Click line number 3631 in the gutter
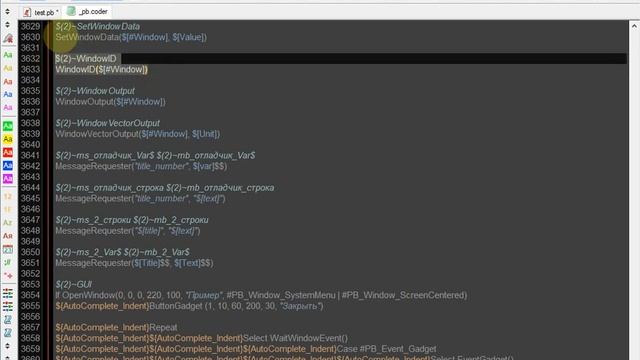The width and height of the screenshot is (640, 360). pyautogui.click(x=31, y=48)
